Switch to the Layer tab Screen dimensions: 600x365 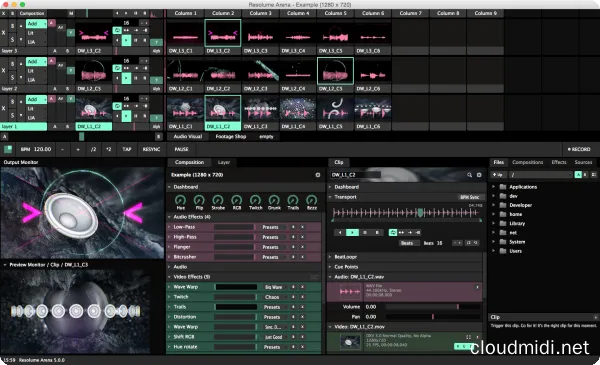(224, 162)
